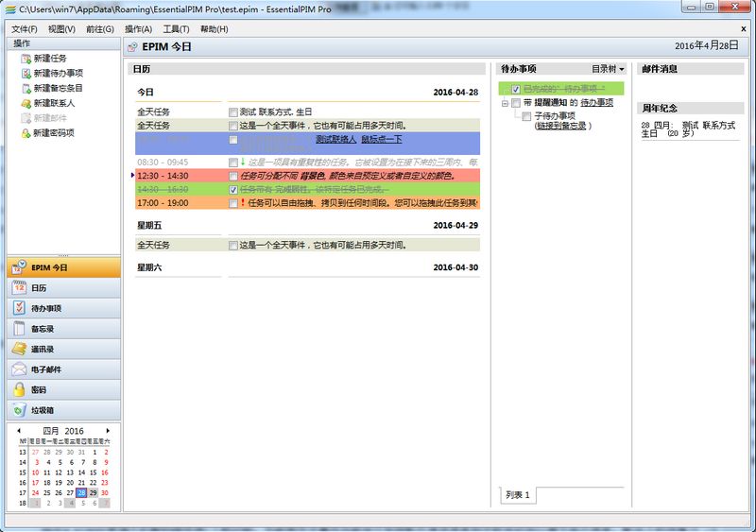756x532 pixels.
Task: Go to next month in mini calendar
Action: pos(108,431)
